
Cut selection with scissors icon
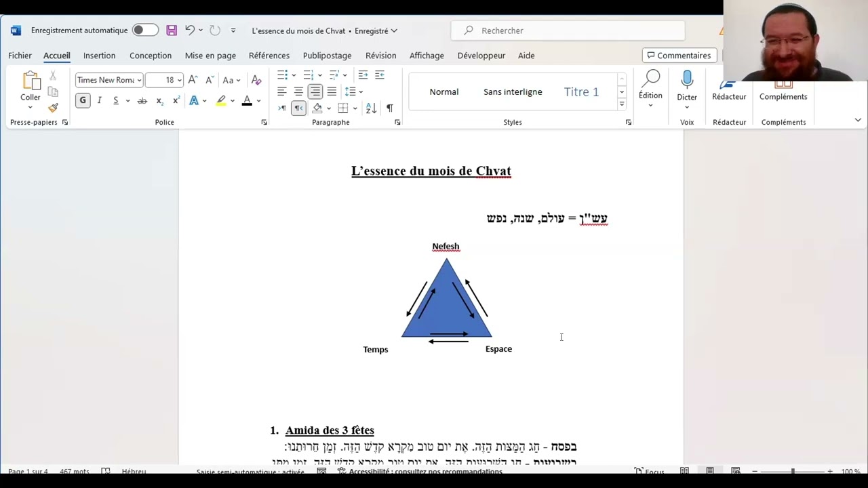point(53,76)
